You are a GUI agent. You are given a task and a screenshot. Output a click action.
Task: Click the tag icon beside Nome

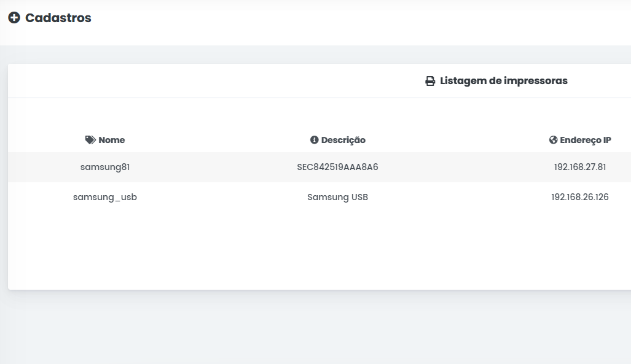point(90,140)
